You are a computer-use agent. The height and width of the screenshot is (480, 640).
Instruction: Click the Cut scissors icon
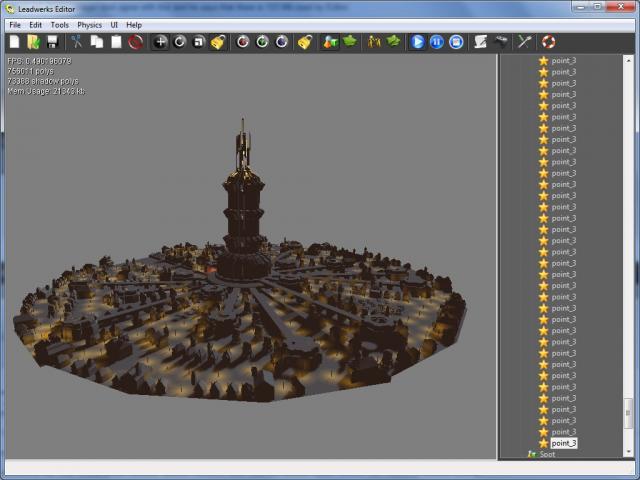(76, 42)
